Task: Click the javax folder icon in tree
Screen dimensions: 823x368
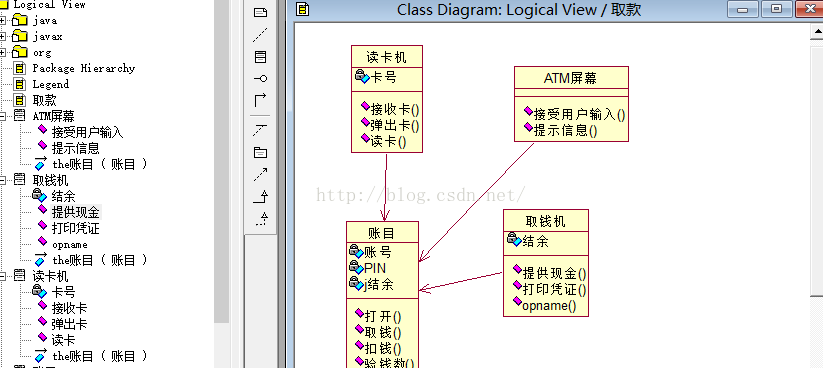Action: (x=19, y=36)
